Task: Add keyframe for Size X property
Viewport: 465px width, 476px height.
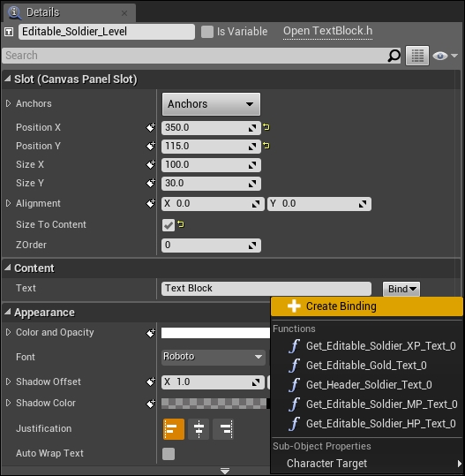Action: click(151, 164)
